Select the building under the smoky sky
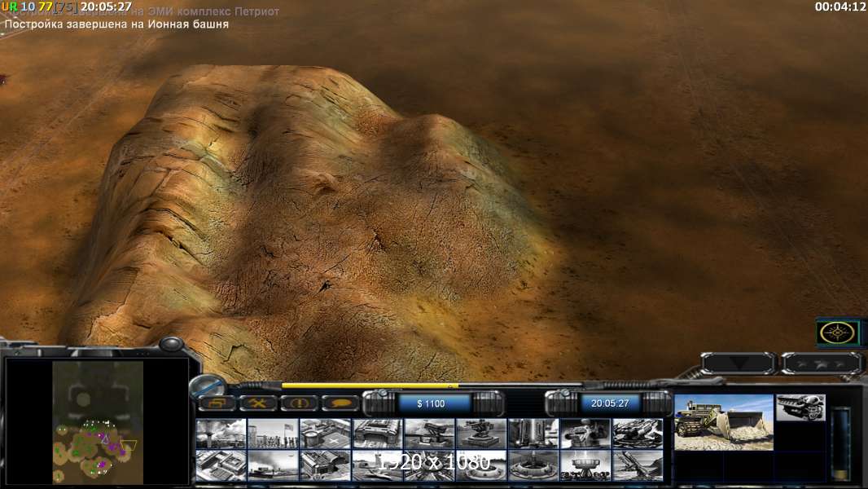The width and height of the screenshot is (868, 489). pos(273,465)
